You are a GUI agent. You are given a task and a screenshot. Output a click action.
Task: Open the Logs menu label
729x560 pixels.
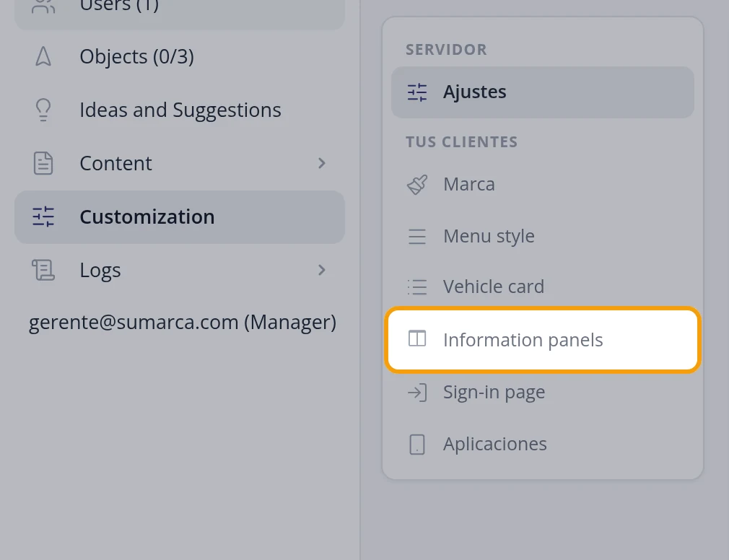coord(100,270)
